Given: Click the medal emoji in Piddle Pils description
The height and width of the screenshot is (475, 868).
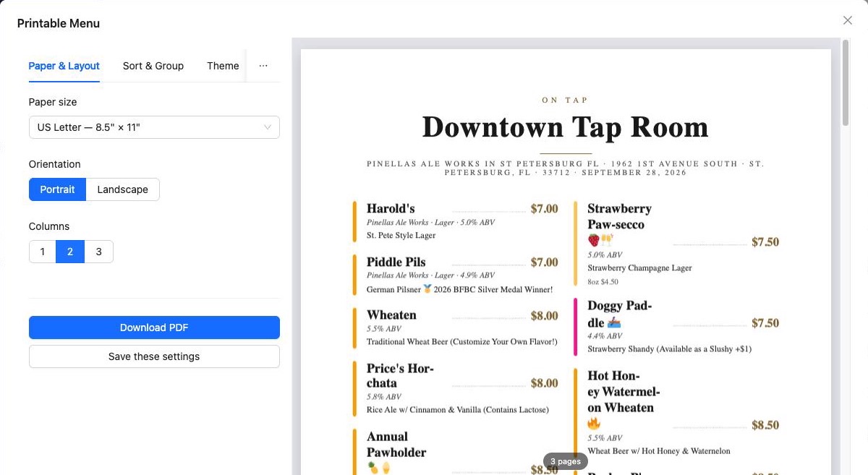Looking at the screenshot, I should [x=427, y=289].
